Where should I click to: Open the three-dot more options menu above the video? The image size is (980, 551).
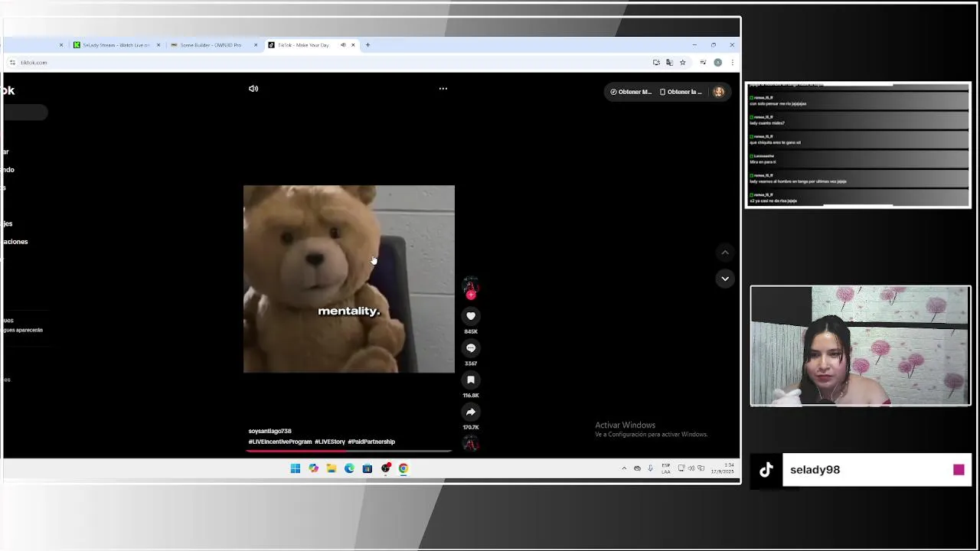coord(443,89)
